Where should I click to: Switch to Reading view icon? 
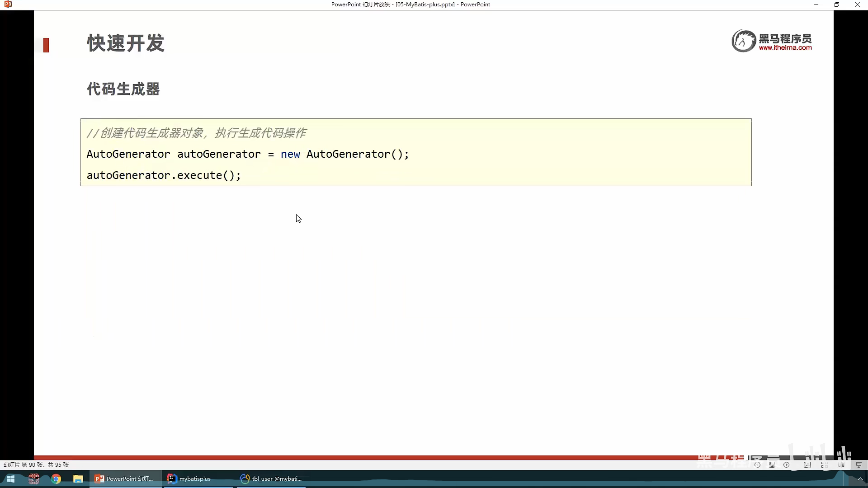841,465
